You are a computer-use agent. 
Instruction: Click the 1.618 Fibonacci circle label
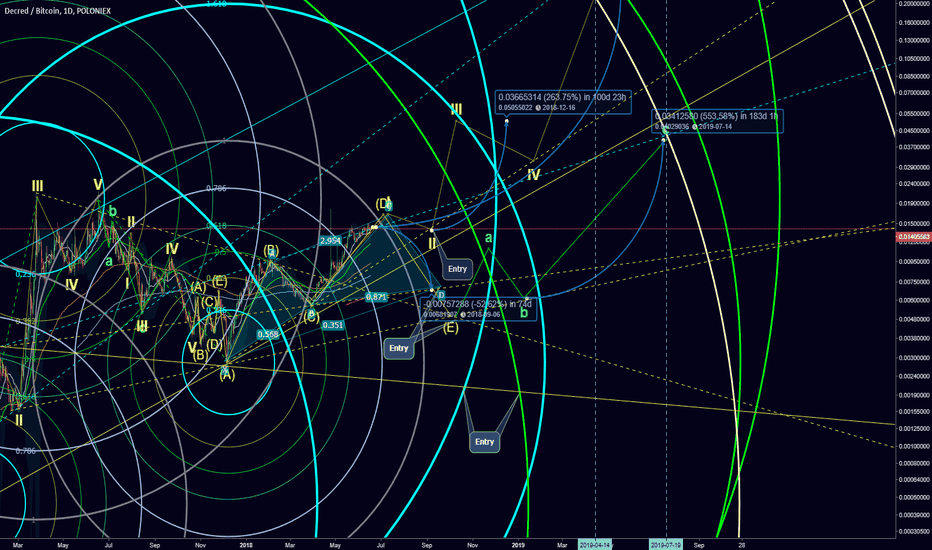tap(216, 4)
